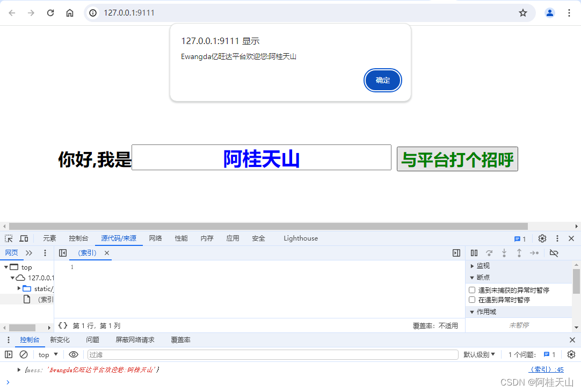Click the step over next function call icon
The image size is (581, 392).
pyautogui.click(x=489, y=252)
